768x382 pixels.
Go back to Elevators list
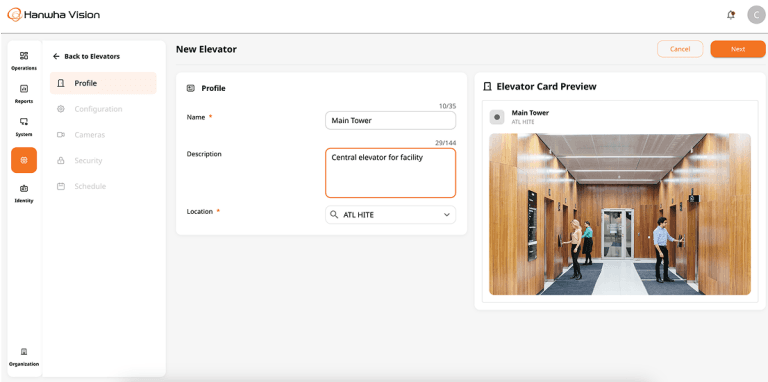[86, 56]
